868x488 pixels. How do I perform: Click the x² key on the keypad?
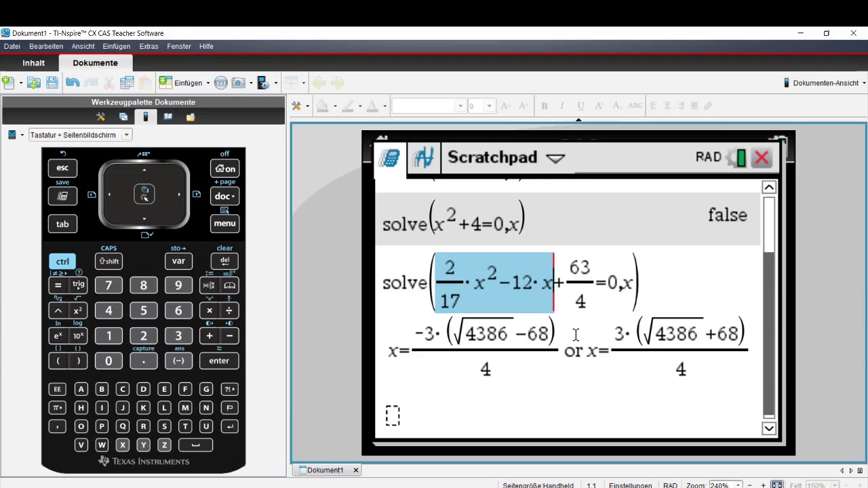78,310
